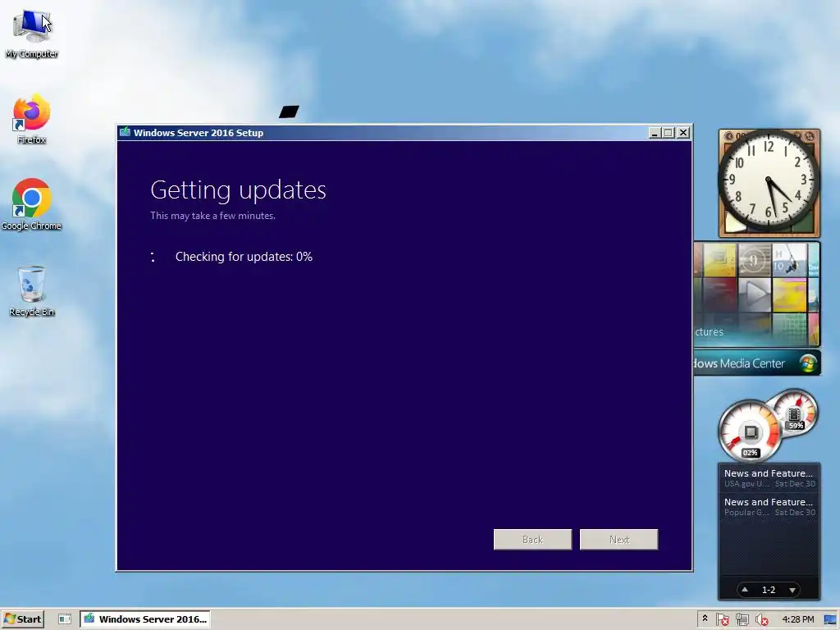Image resolution: width=840 pixels, height=630 pixels.
Task: Click the security alert flag tray icon
Action: (722, 619)
